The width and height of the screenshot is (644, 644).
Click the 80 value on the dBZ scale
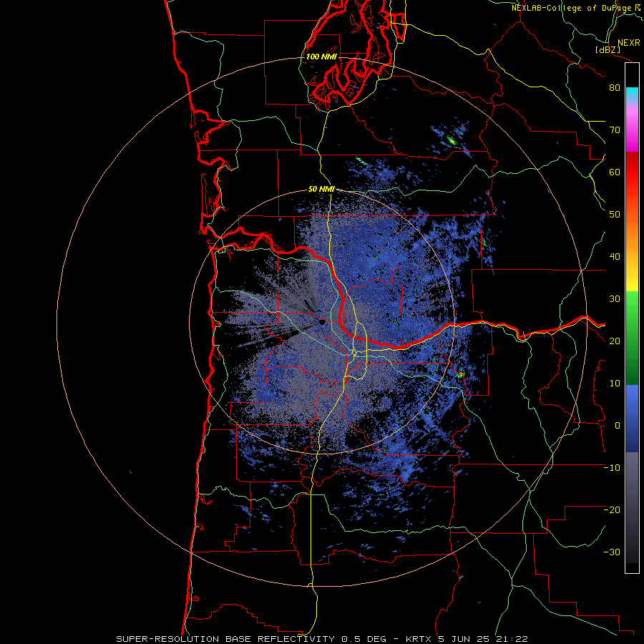click(615, 88)
